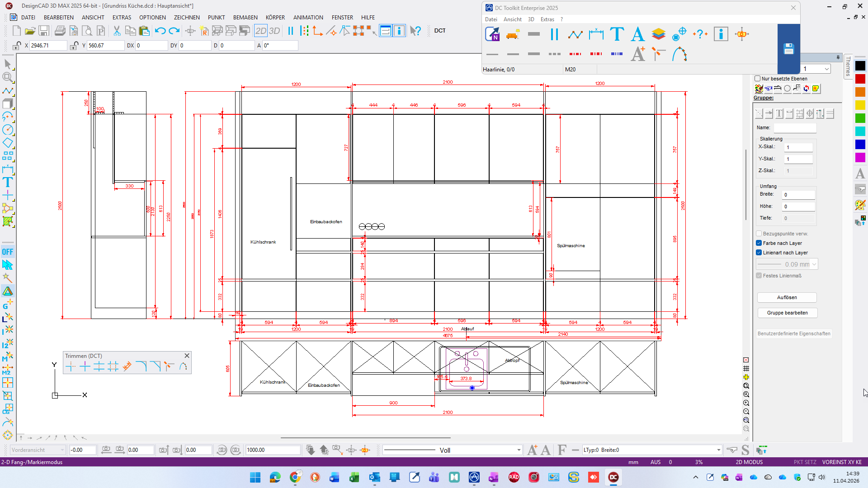Open the Extras menu in DC Toolkit
The height and width of the screenshot is (488, 868).
[547, 19]
